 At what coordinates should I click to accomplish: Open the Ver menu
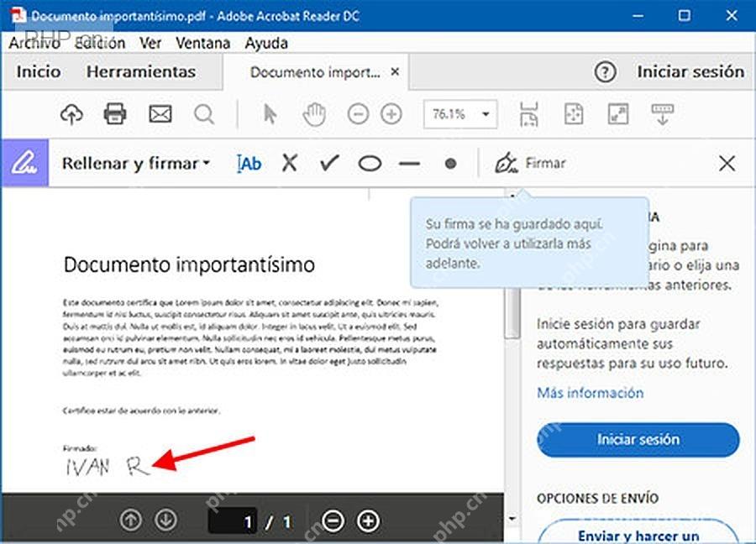[x=150, y=43]
